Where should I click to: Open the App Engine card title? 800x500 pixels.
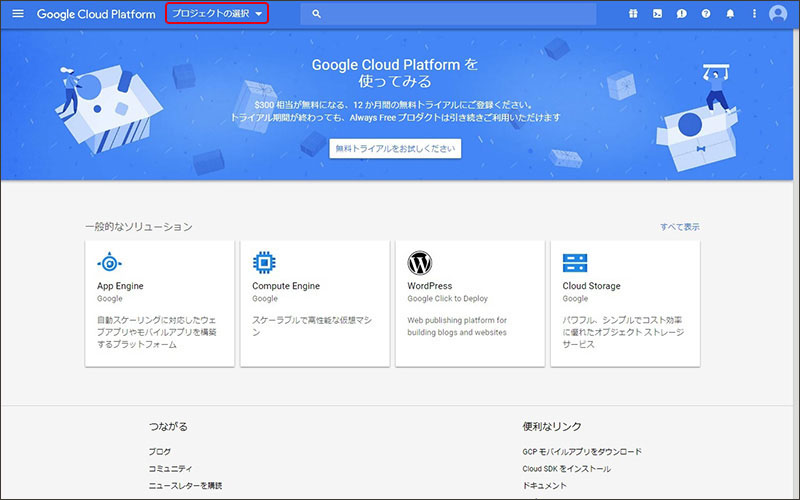click(x=120, y=286)
